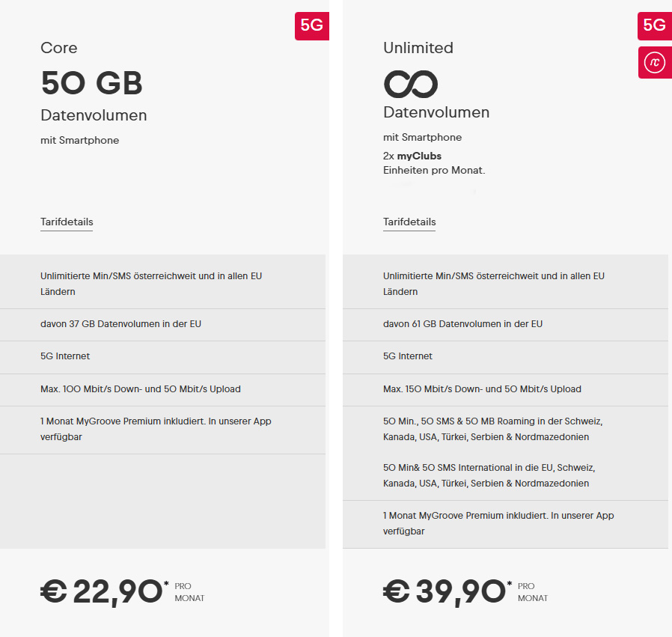Click the Max. 150 Mbit/s download speed row
672x637 pixels.
pyautogui.click(x=482, y=389)
